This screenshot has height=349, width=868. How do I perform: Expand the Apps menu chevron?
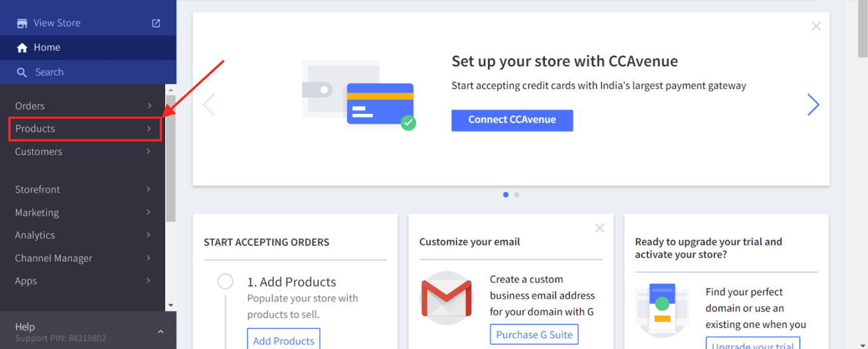tap(149, 281)
